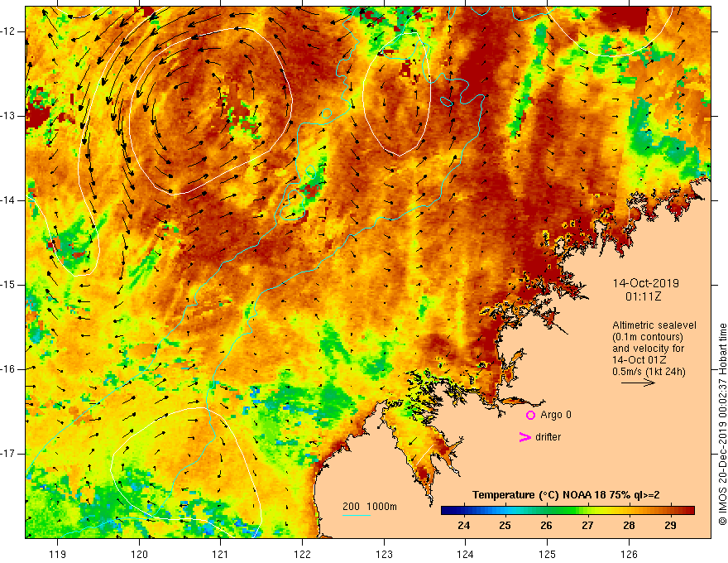Click the 28 value on temperature scale

click(x=629, y=526)
